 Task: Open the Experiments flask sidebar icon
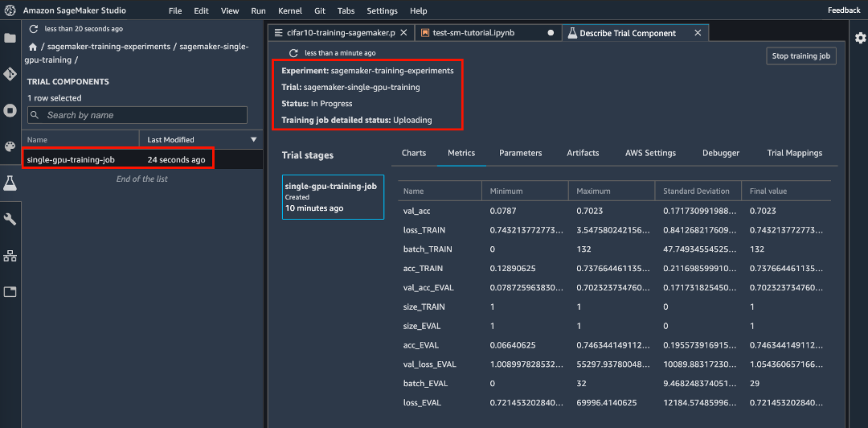[10, 183]
